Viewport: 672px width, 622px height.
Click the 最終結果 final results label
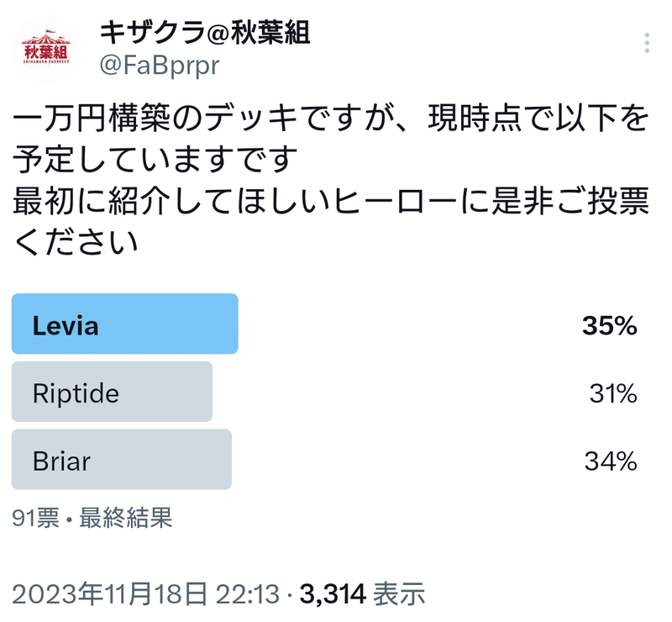(x=125, y=518)
